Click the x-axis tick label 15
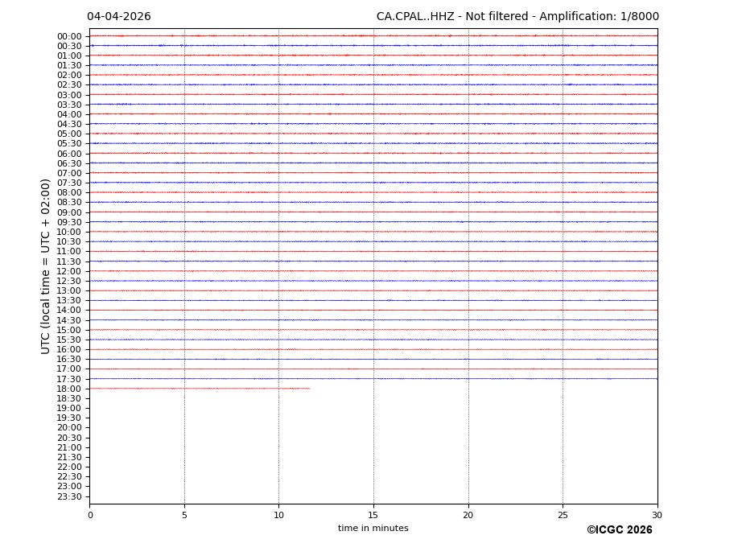Screen dimensions: 746x560 pyautogui.click(x=373, y=515)
